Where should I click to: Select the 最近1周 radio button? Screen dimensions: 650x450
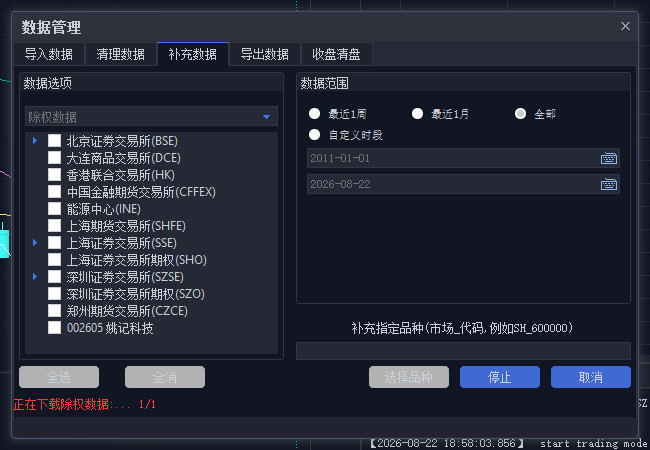pos(314,114)
